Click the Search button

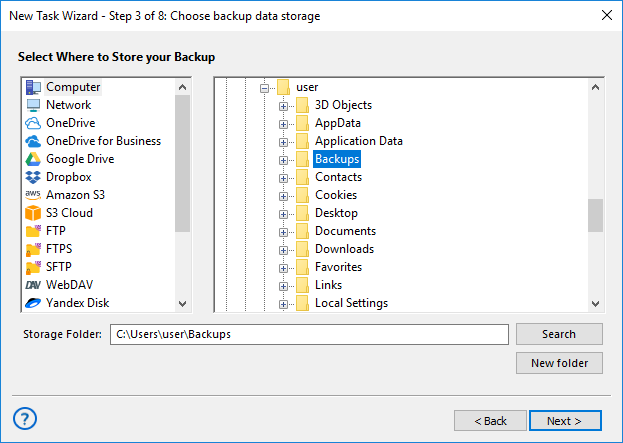coord(559,334)
